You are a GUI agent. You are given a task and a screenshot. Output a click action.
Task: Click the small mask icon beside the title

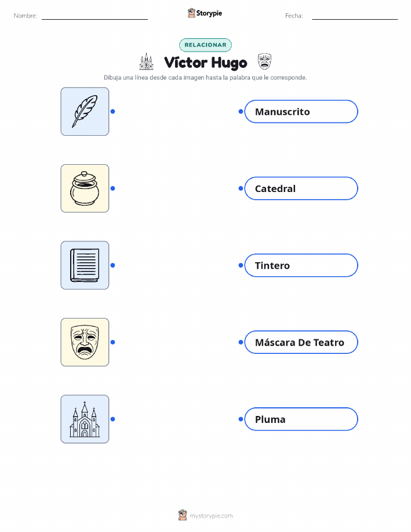tap(264, 61)
